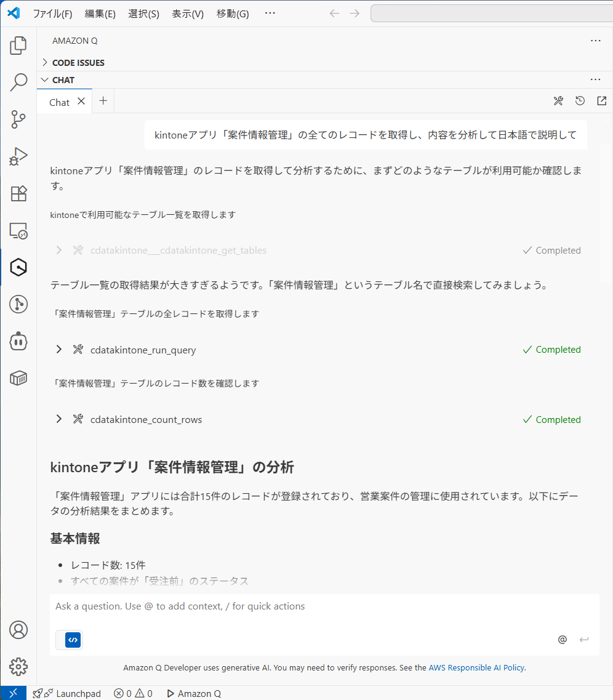
Task: Open the 編集(E) menu
Action: tap(100, 14)
